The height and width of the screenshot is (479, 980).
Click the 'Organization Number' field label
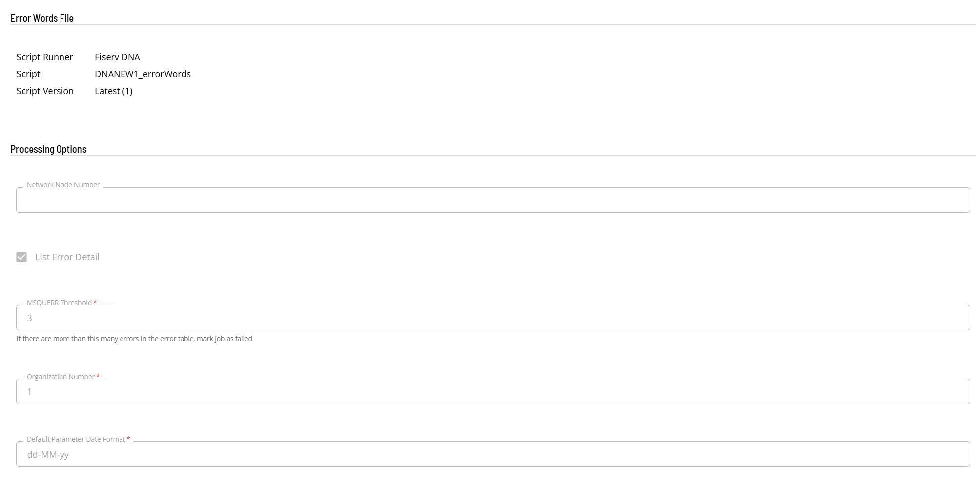(61, 377)
